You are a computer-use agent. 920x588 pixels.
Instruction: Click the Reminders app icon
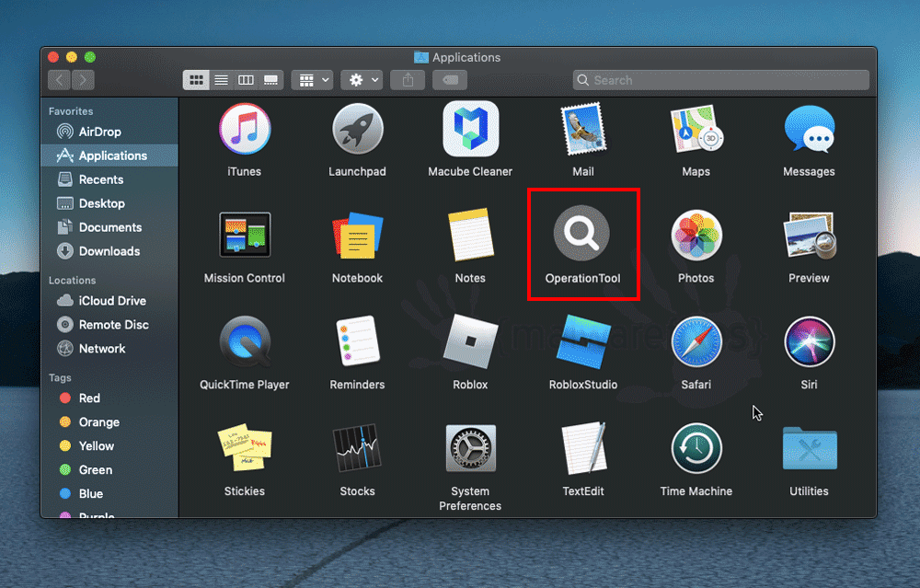357,341
